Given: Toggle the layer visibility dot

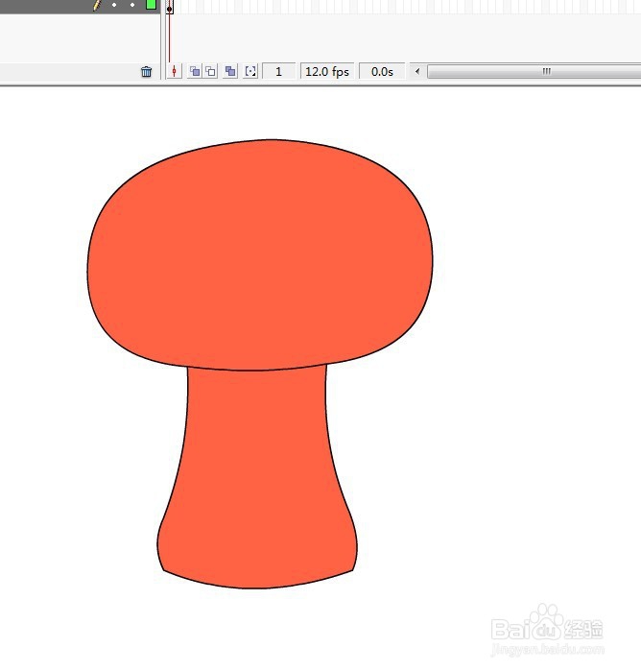Looking at the screenshot, I should pyautogui.click(x=114, y=5).
